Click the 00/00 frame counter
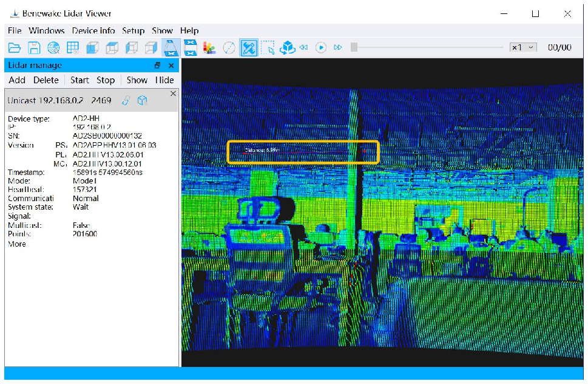588x384 pixels. click(559, 47)
